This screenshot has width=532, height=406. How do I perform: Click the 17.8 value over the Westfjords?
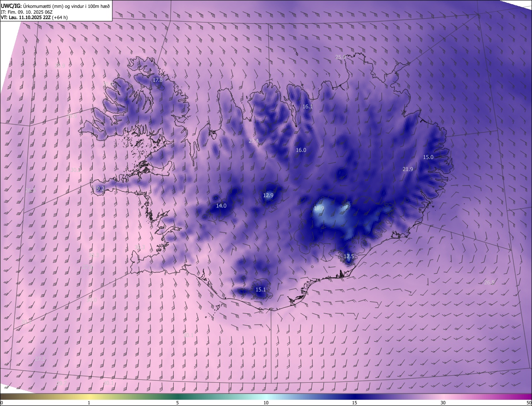coord(158,80)
